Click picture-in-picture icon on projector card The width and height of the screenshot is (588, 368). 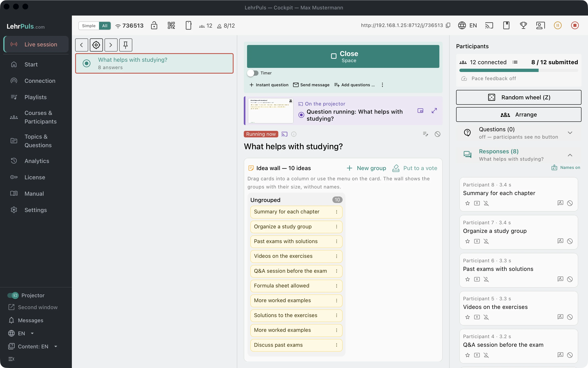pyautogui.click(x=420, y=111)
